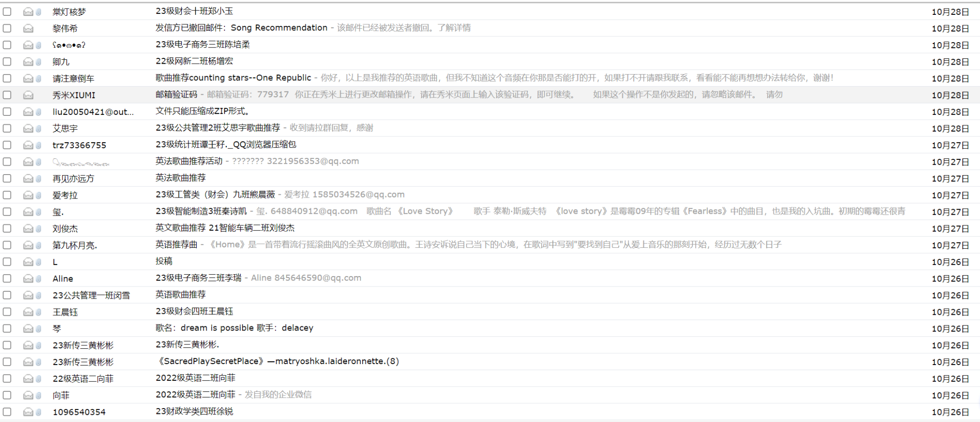Click the paperclip icon on 刘俊杰's email

pos(38,229)
